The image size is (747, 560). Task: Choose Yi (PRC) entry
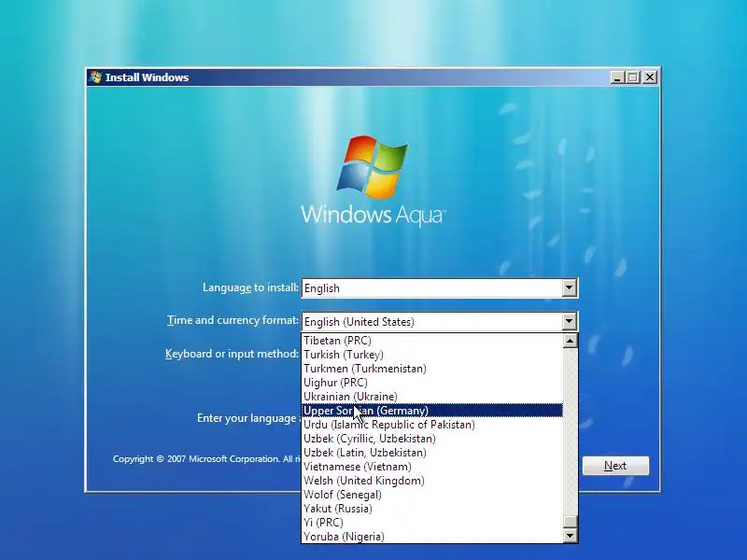(432, 523)
